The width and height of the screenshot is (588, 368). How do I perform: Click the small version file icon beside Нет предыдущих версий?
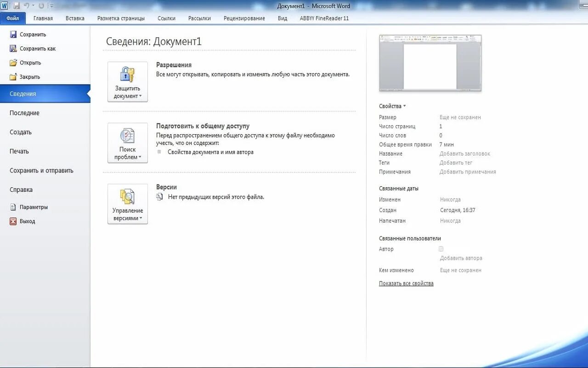[159, 197]
